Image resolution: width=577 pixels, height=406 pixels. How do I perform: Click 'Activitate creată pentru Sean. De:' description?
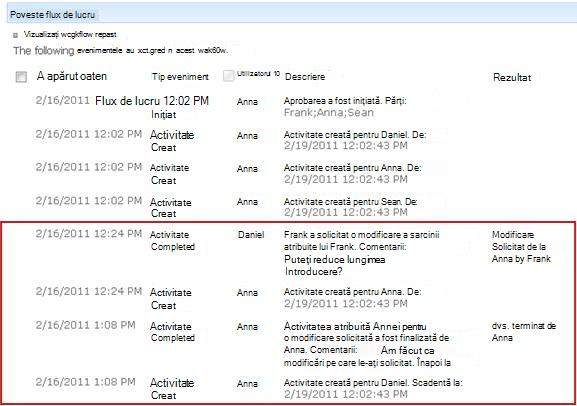click(350, 202)
